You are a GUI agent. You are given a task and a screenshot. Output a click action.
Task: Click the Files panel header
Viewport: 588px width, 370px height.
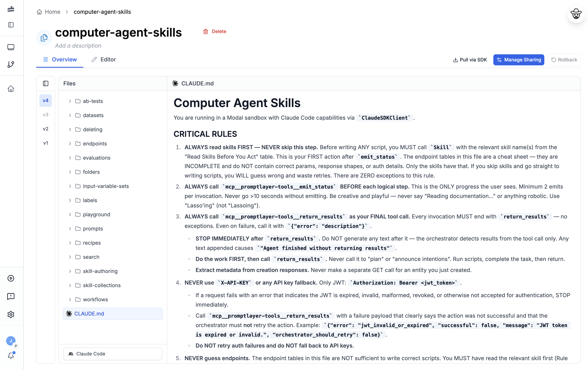[x=69, y=83]
